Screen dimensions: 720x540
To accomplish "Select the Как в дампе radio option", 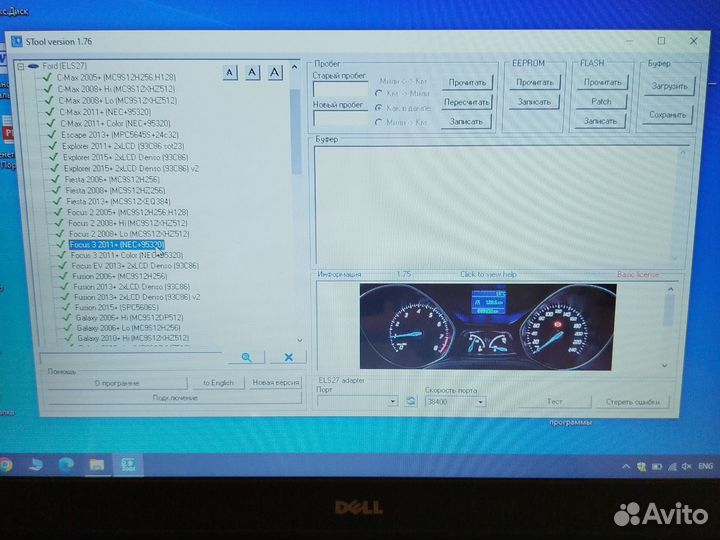I will click(x=379, y=108).
